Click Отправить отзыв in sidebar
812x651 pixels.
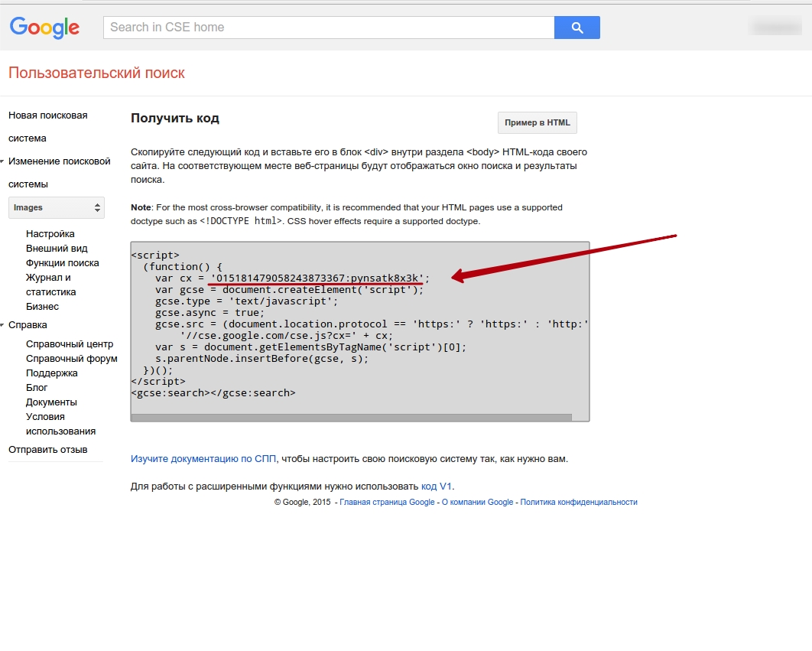pos(47,449)
